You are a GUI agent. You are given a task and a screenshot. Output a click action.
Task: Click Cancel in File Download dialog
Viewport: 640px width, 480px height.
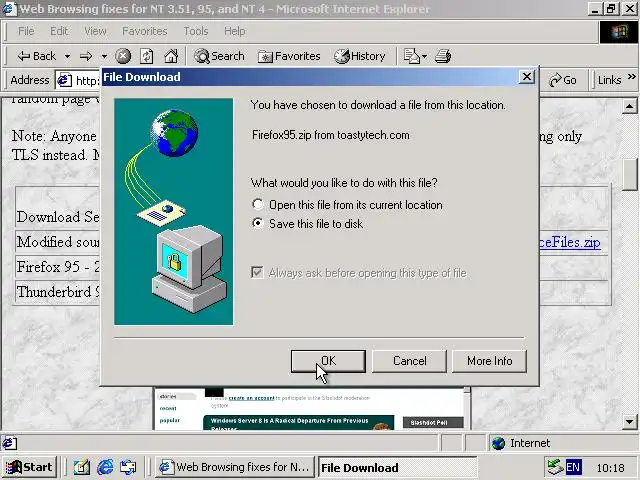409,361
